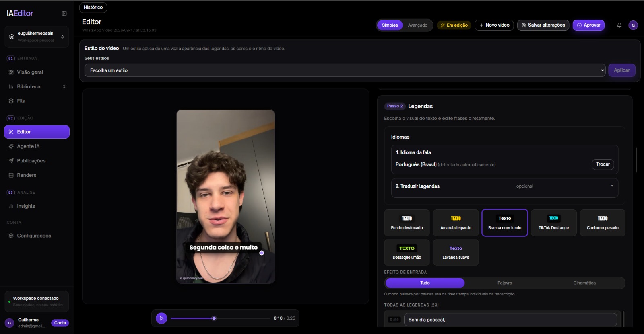Click the Conta button
This screenshot has width=644, height=334.
[60, 323]
